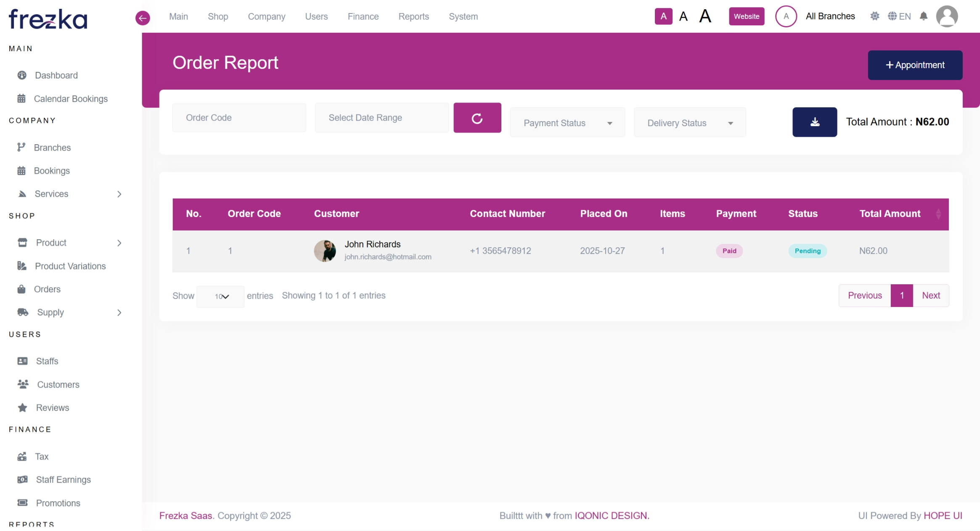Select medium font size A toggle
Viewport: 980px width, 531px height.
coord(683,16)
